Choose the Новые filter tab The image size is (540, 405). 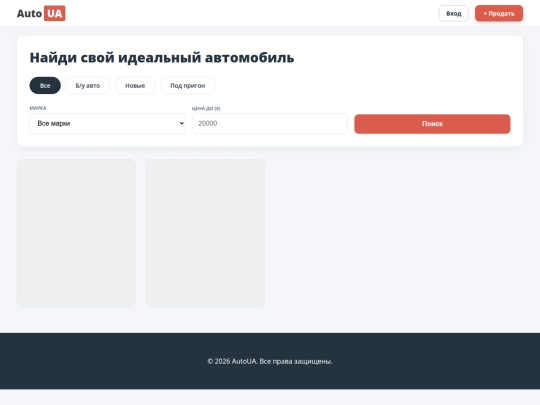pos(135,85)
